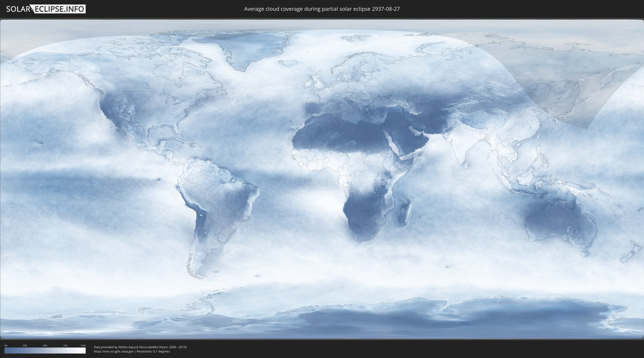
Task: Click the 25% legend label
Action: [25, 345]
